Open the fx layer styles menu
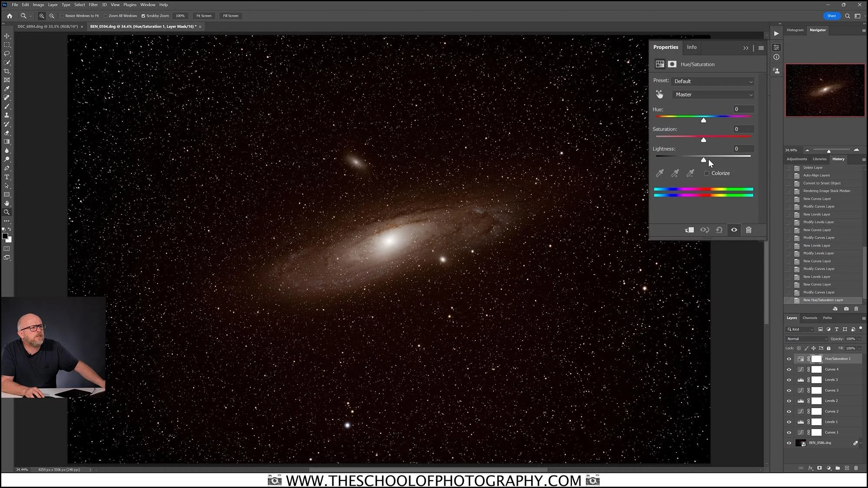868x488 pixels. (811, 468)
